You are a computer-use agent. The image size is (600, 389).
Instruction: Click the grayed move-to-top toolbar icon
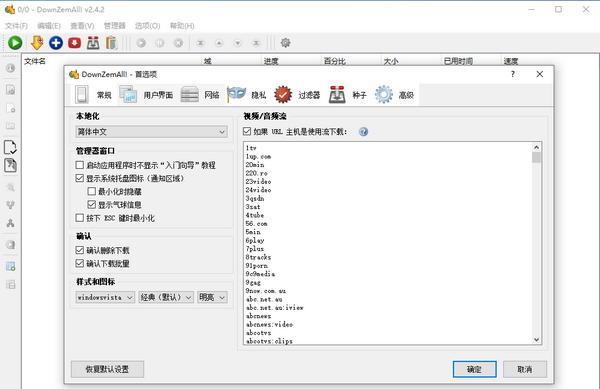[x=200, y=43]
